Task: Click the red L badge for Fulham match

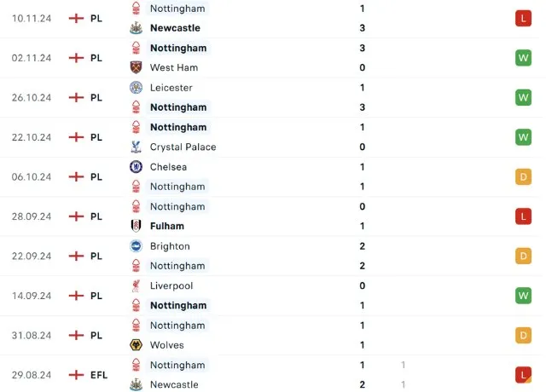Action: tap(523, 216)
